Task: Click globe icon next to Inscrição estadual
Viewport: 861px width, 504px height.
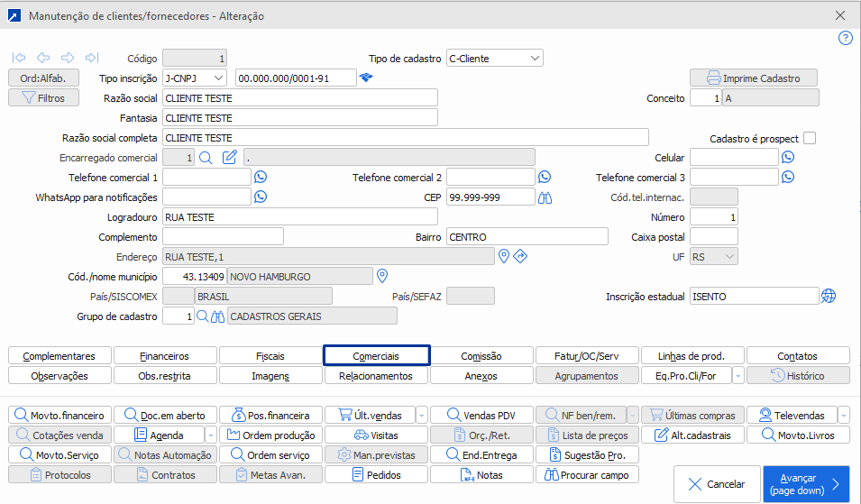Action: click(829, 296)
